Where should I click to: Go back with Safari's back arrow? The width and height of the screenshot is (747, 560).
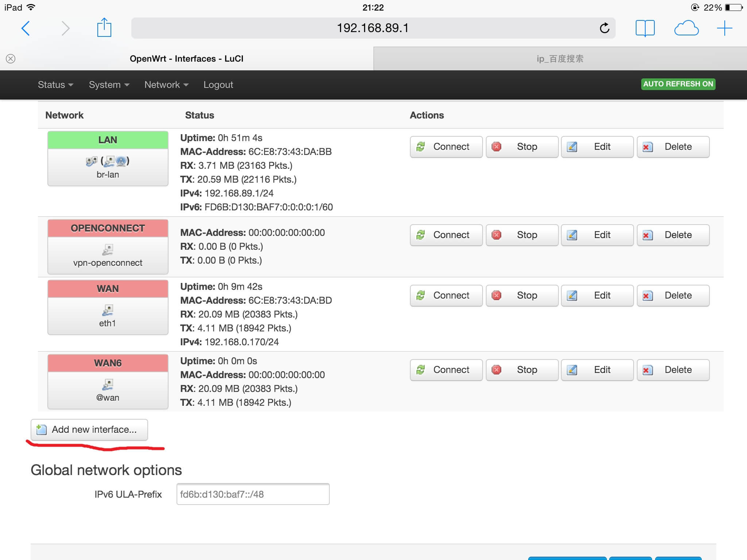[26, 28]
